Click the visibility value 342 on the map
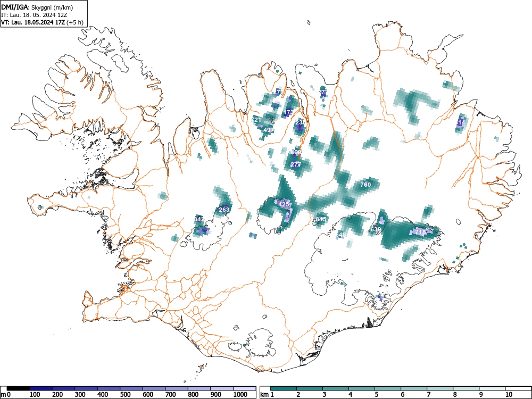This screenshot has height=399, width=532. click(x=199, y=219)
